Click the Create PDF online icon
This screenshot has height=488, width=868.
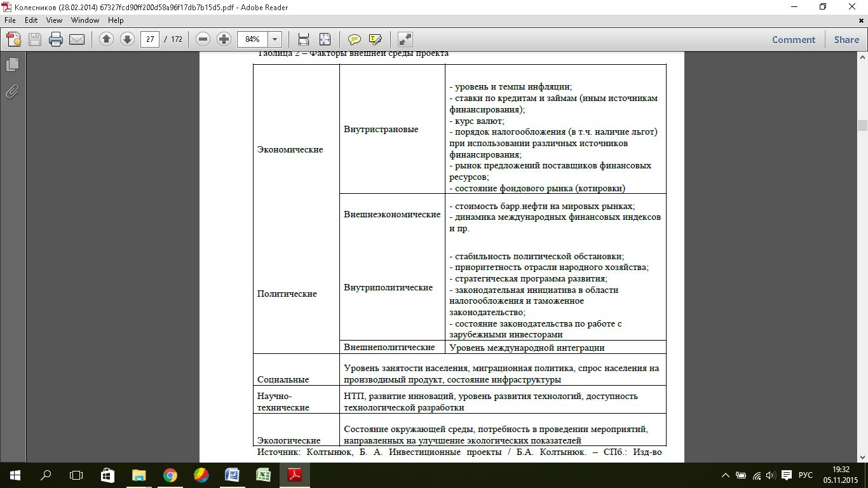(x=13, y=39)
